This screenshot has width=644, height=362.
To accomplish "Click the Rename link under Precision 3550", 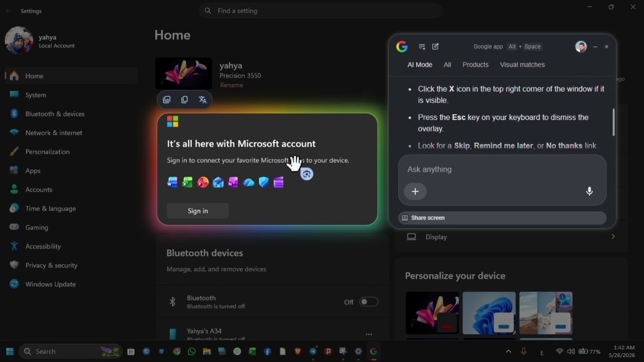I will 231,85.
